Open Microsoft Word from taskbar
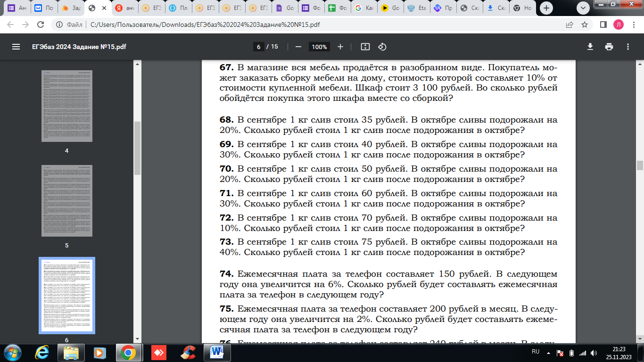Image resolution: width=644 pixels, height=362 pixels. click(x=217, y=352)
